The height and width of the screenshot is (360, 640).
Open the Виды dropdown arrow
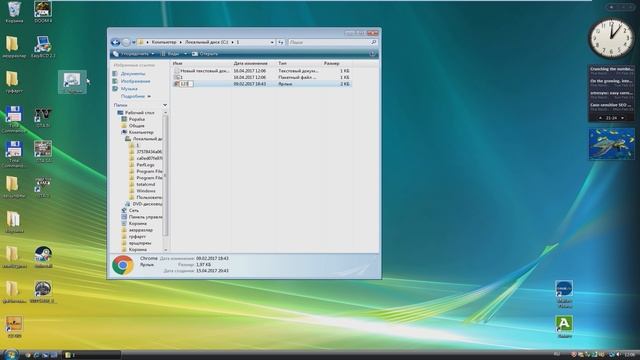(185, 54)
